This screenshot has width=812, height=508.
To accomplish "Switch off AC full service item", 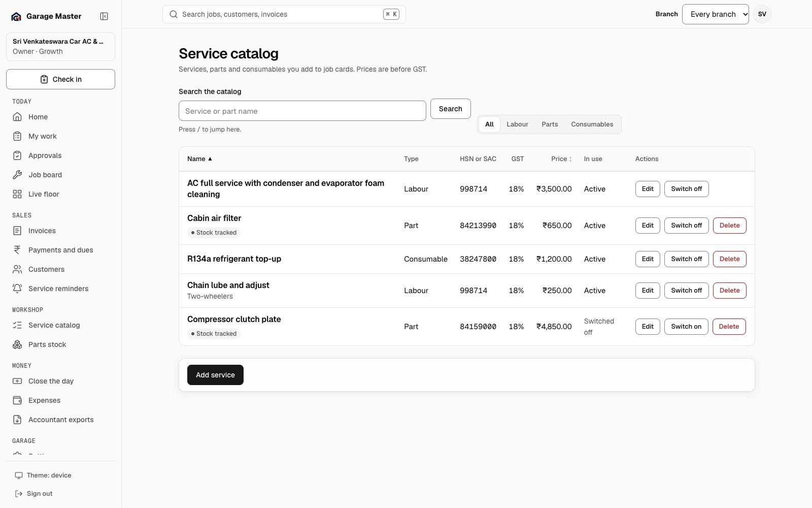I will coord(686,189).
